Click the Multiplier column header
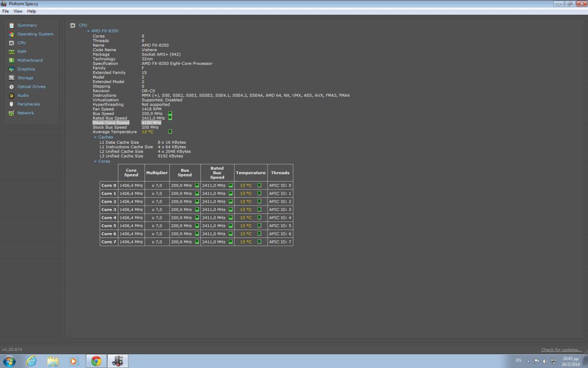Image resolution: width=588 pixels, height=368 pixels. coord(157,173)
